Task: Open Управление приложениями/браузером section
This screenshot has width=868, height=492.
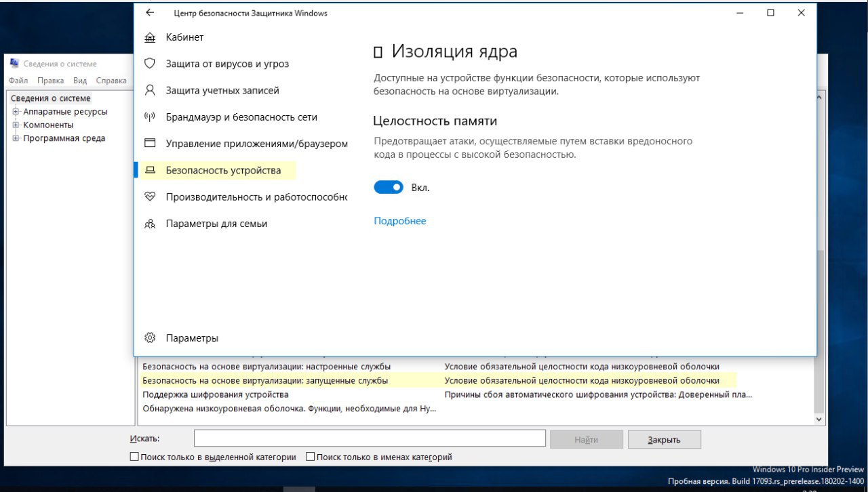Action: tap(256, 144)
